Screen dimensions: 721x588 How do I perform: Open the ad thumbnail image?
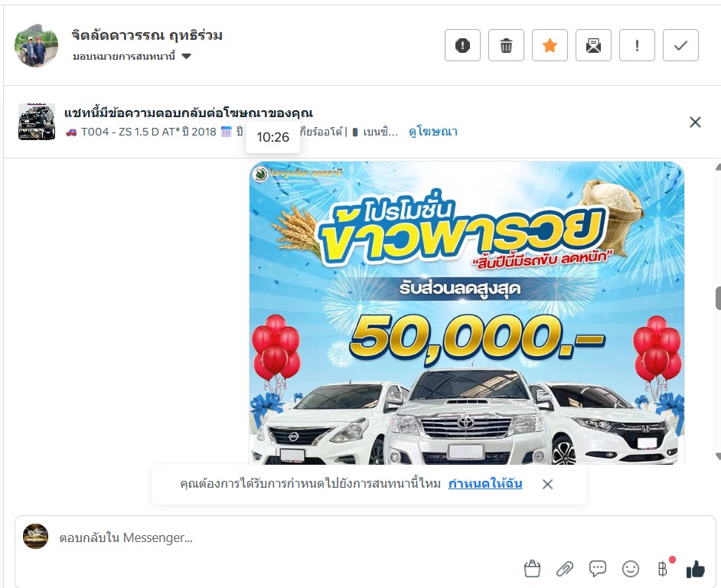(x=37, y=122)
